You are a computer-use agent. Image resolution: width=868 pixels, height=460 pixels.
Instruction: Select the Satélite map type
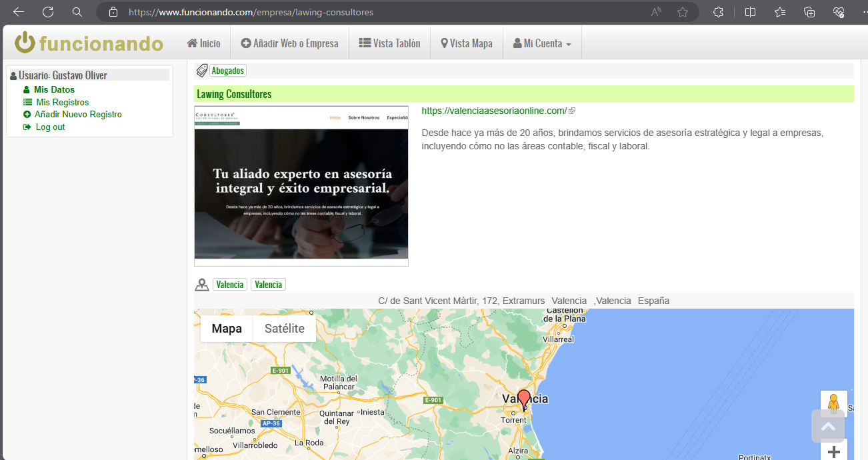tap(285, 328)
